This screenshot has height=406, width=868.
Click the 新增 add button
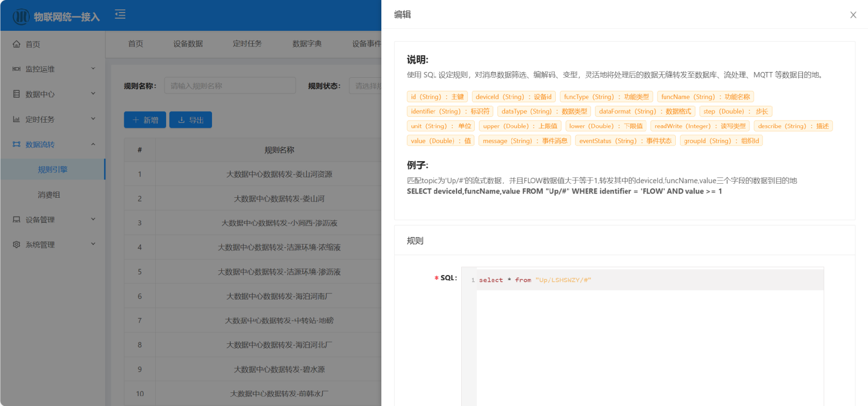(x=145, y=120)
